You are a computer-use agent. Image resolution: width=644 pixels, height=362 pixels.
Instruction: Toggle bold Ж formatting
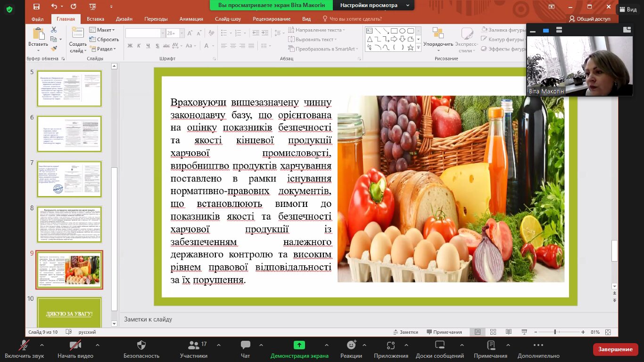130,46
